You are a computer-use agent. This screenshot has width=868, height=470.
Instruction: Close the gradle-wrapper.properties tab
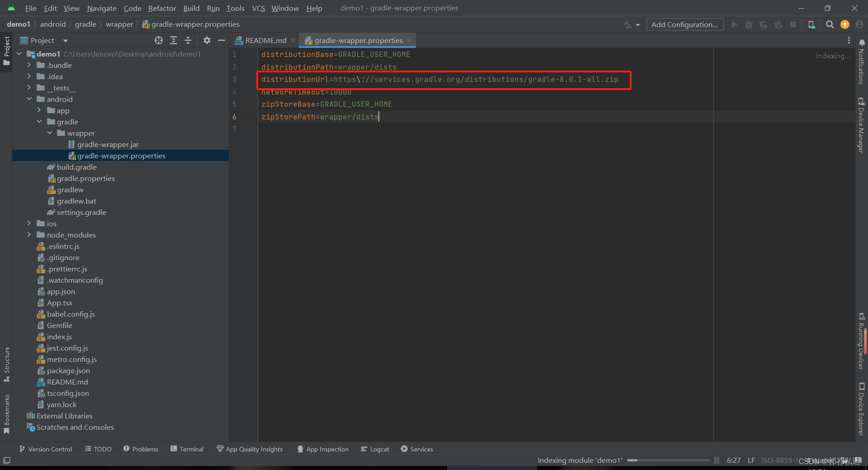click(x=409, y=40)
